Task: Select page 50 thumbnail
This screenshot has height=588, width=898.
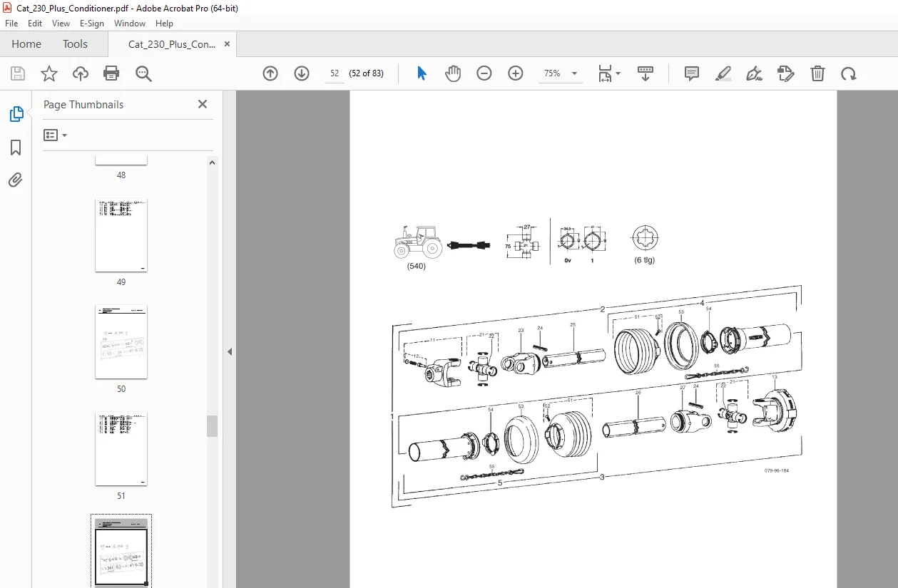Action: click(121, 342)
